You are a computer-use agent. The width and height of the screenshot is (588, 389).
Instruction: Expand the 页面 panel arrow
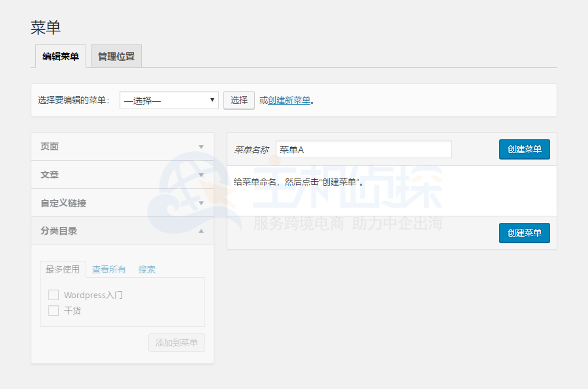pyautogui.click(x=201, y=147)
